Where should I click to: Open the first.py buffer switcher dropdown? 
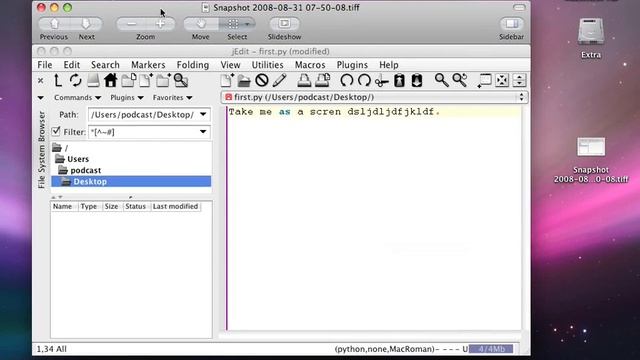[x=521, y=97]
